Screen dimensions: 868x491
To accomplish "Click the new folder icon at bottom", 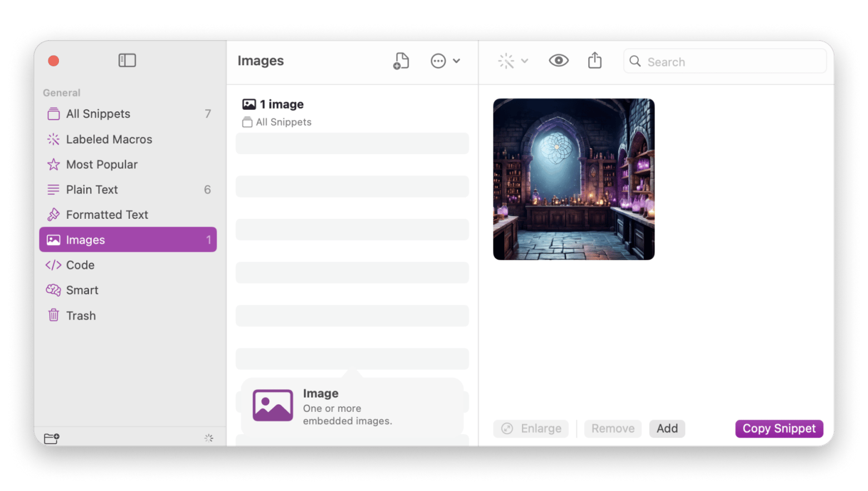I will point(52,439).
